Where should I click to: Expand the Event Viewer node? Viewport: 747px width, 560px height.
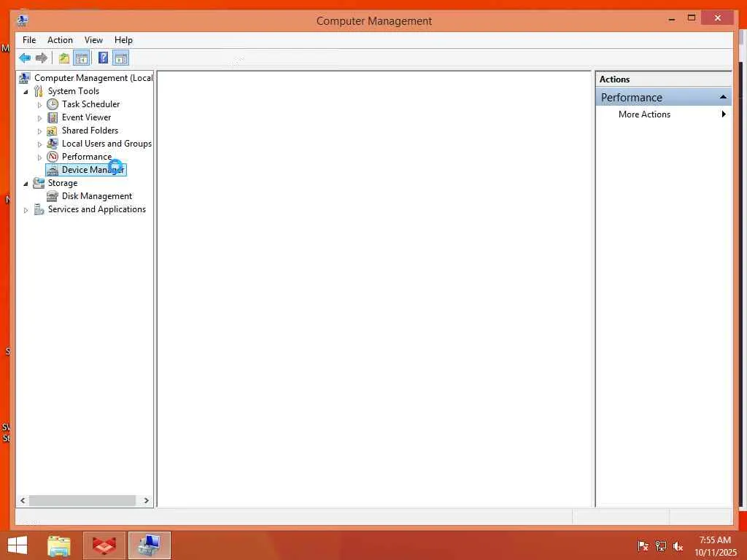pyautogui.click(x=39, y=118)
